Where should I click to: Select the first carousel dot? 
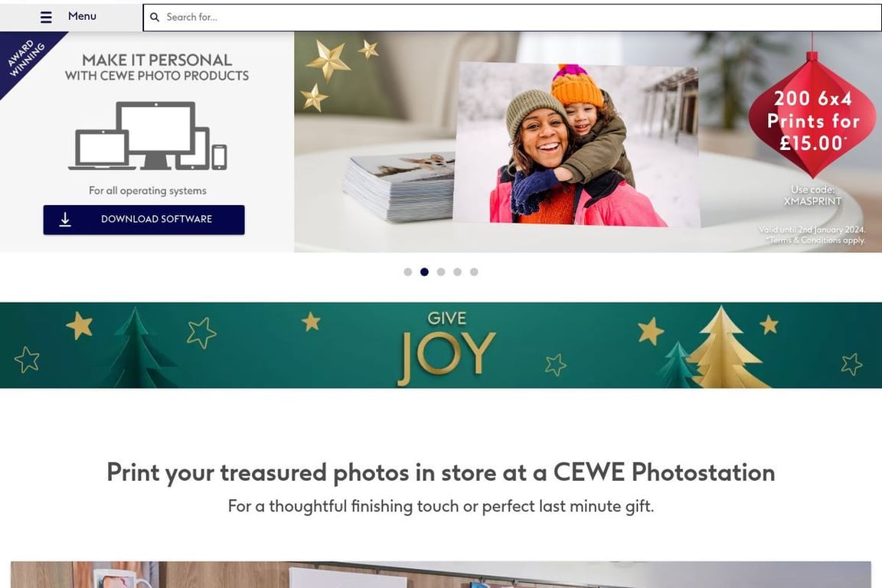408,272
